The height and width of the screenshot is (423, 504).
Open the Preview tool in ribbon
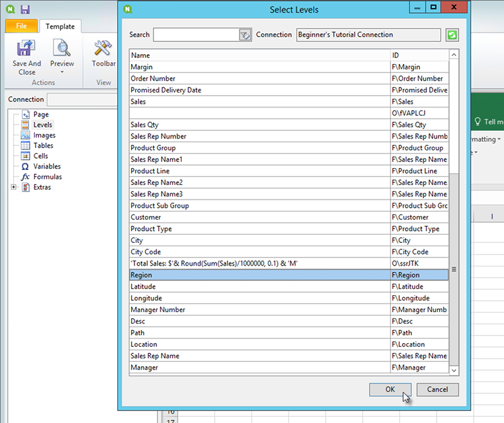[x=62, y=48]
